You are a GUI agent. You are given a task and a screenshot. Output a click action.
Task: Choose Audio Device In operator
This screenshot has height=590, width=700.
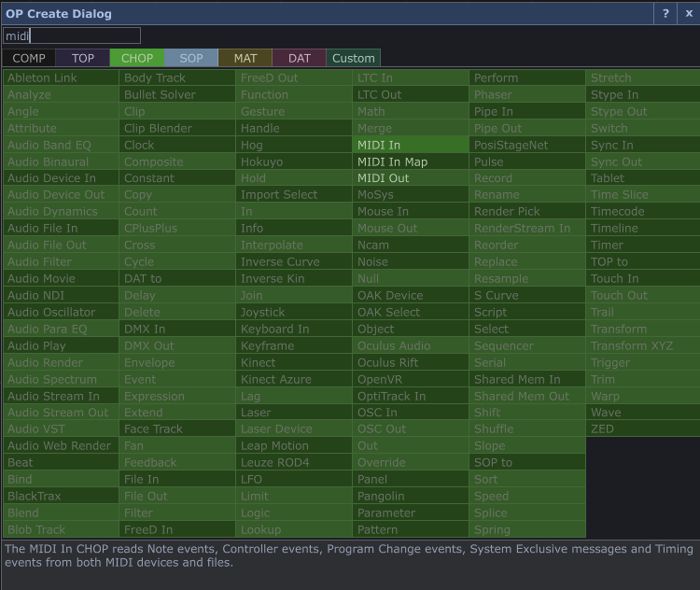[61, 178]
